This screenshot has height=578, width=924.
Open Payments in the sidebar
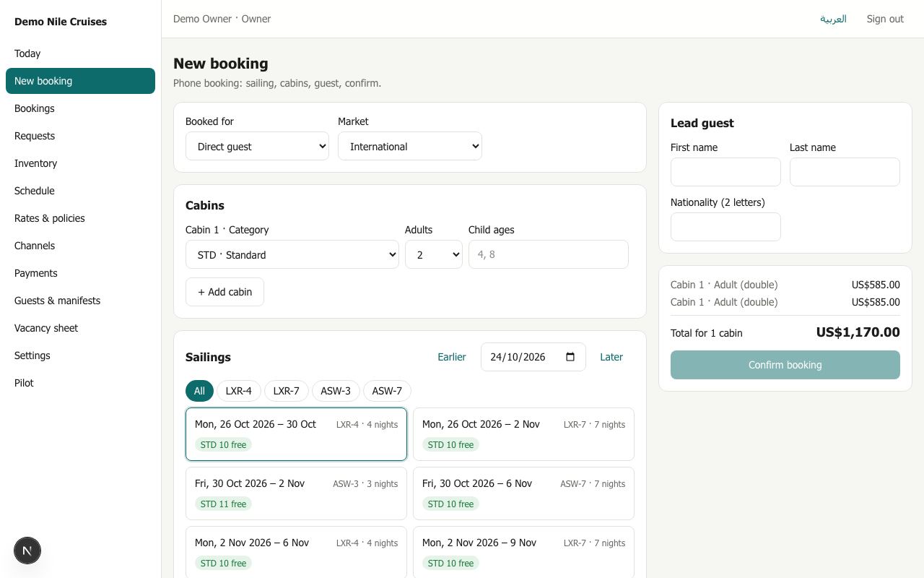[80, 273]
